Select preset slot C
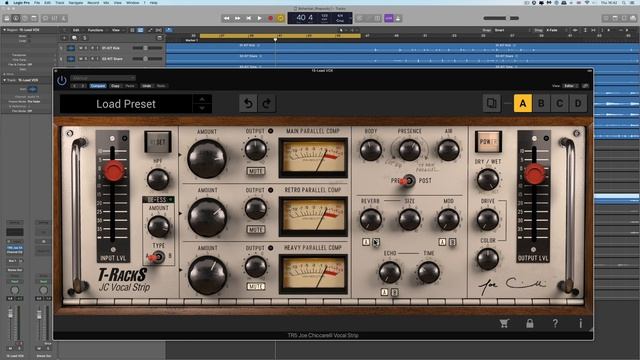The height and width of the screenshot is (360, 640). [x=560, y=104]
